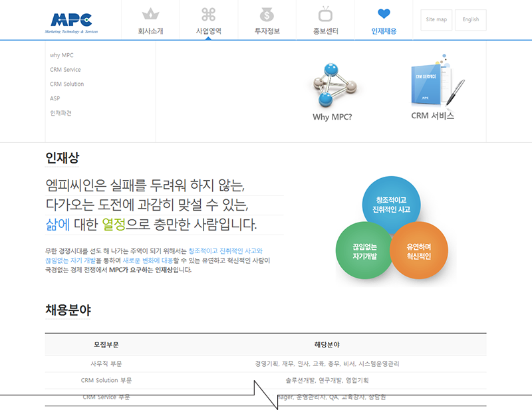Click the crown icon above 회사소개
532x410 pixels.
150,14
